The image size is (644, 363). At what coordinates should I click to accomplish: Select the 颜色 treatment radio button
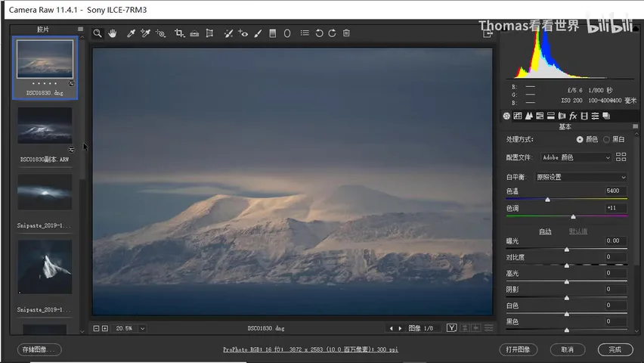tap(580, 140)
